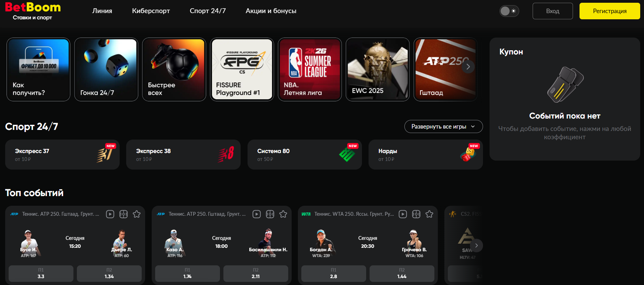The image size is (644, 285).
Task: Open the Экспресс 38 game tile
Action: point(183,154)
